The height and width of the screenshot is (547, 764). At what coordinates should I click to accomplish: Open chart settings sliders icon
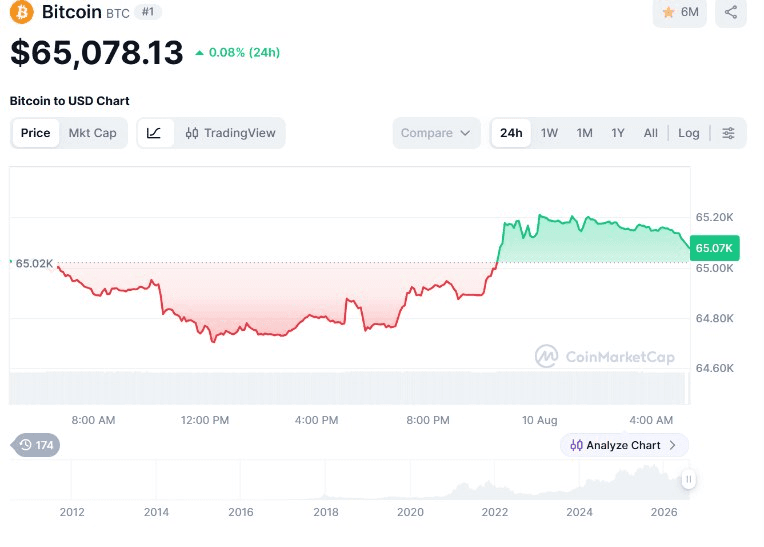pos(728,133)
